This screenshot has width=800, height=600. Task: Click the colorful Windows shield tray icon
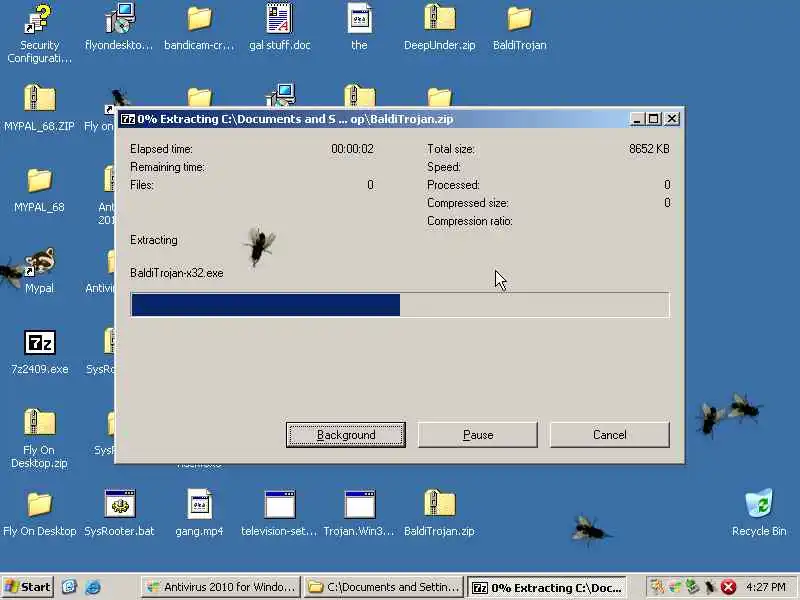(674, 587)
